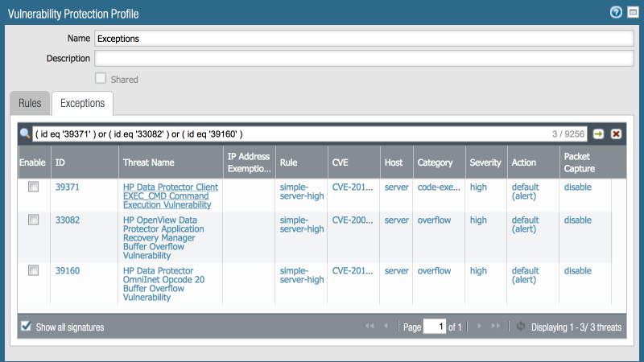Uncheck Show all signatures checkbox
This screenshot has width=644, height=362.
tap(27, 327)
